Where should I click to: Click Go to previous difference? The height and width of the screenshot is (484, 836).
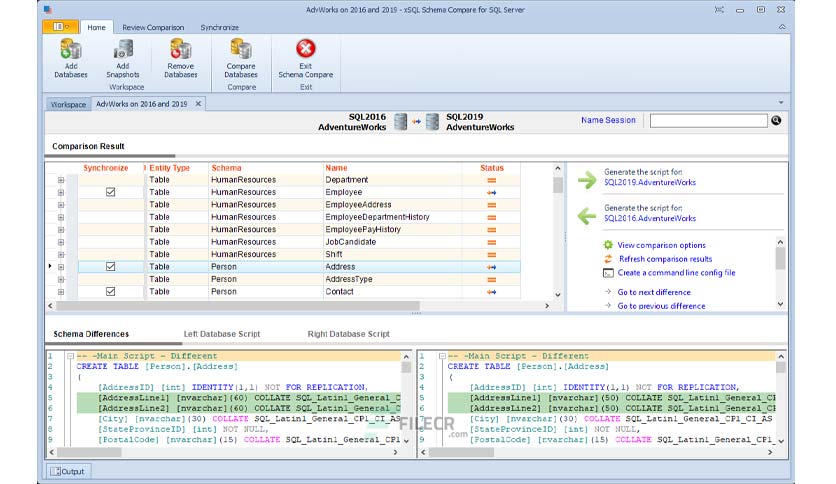[662, 306]
